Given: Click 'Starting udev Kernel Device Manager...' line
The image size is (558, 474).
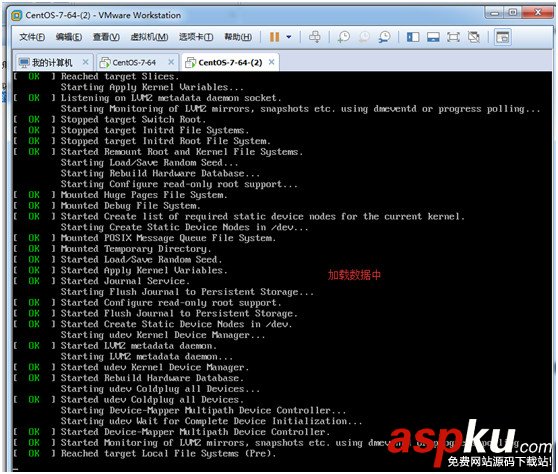Looking at the screenshot, I should coord(163,335).
